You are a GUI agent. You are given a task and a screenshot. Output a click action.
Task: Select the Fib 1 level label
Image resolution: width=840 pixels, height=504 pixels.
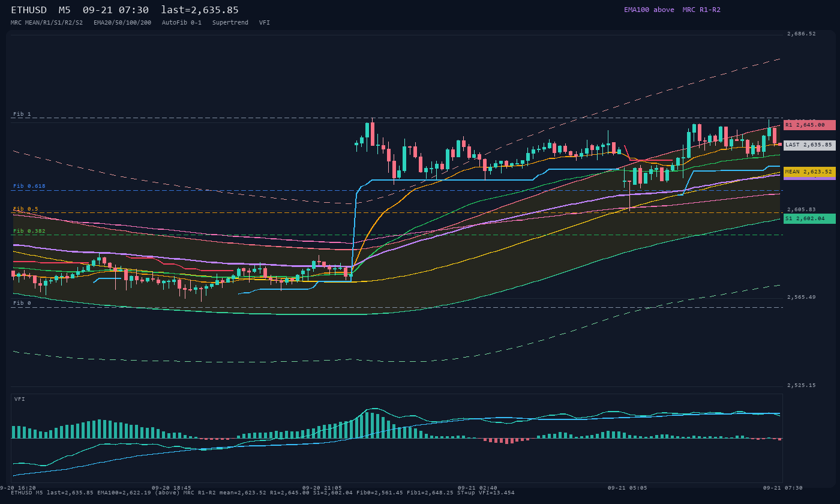pyautogui.click(x=22, y=114)
